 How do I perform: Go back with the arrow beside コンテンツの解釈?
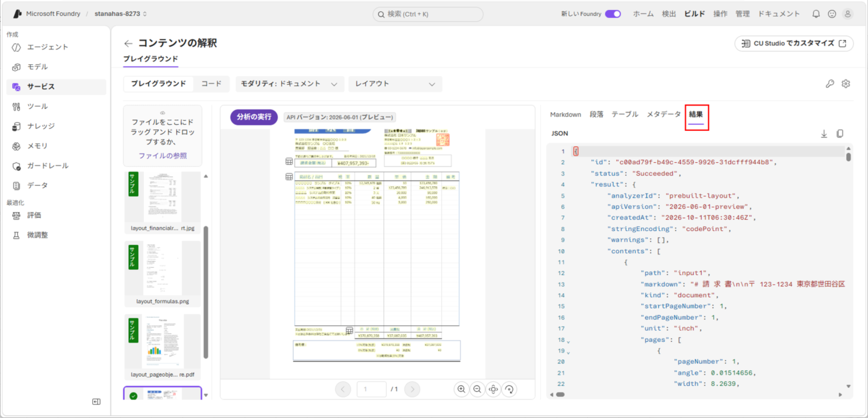pos(128,43)
